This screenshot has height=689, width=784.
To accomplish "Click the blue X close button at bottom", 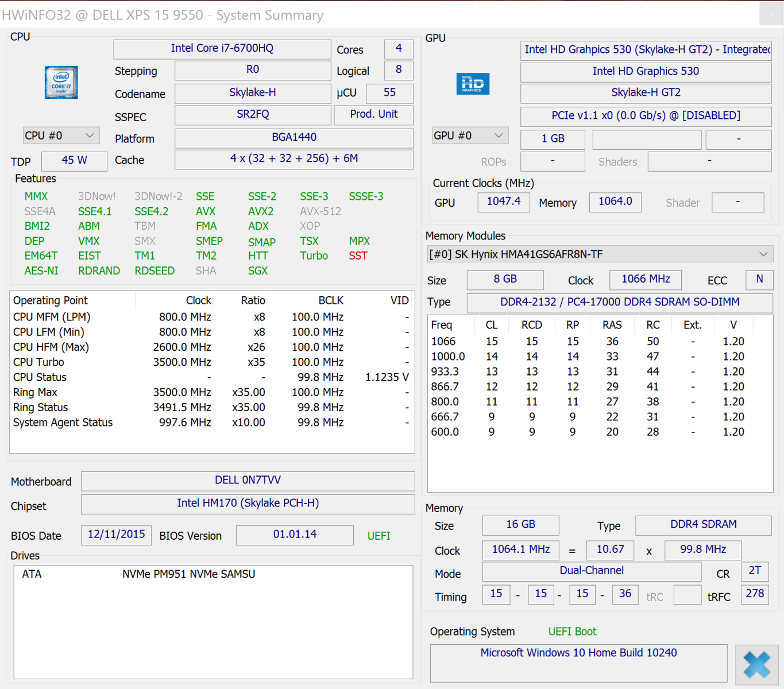I will tap(756, 664).
